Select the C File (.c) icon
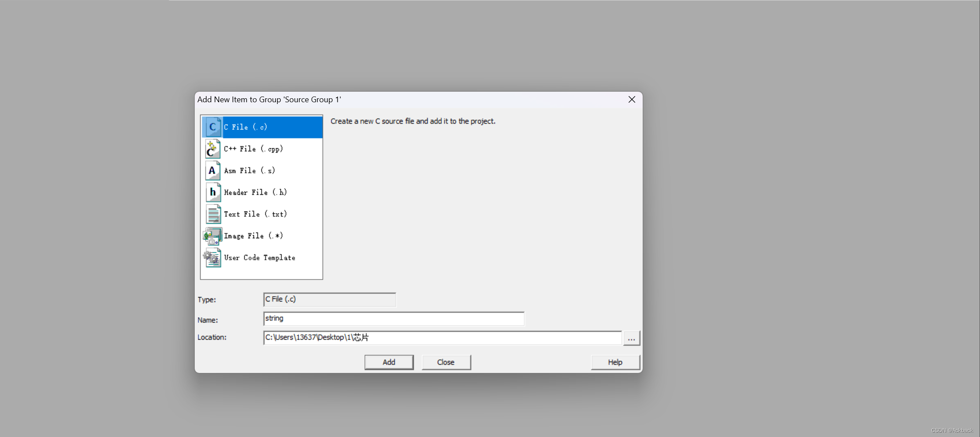Image resolution: width=980 pixels, height=437 pixels. [213, 127]
